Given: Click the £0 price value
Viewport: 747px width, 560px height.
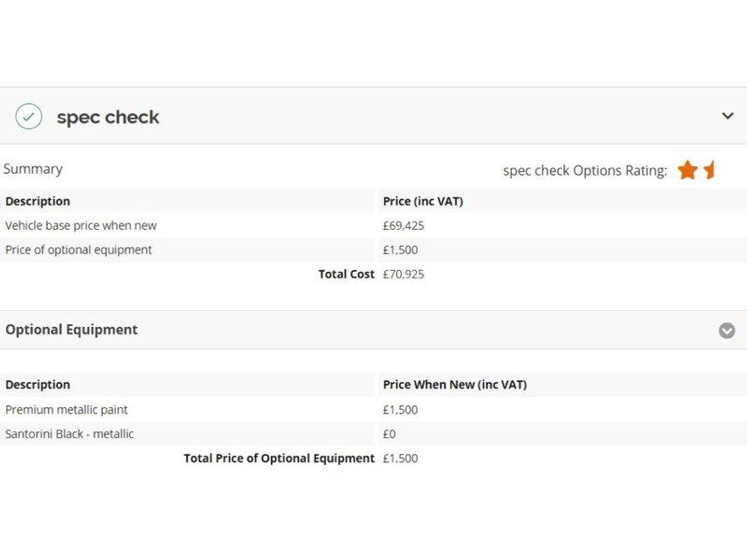Looking at the screenshot, I should (x=389, y=434).
